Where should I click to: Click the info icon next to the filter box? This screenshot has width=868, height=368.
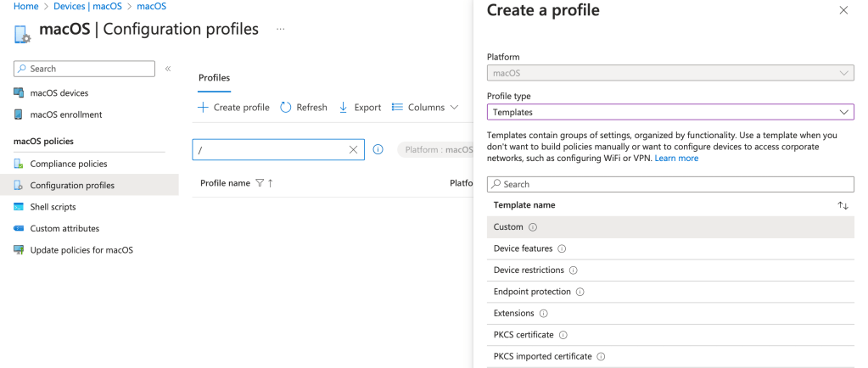click(378, 150)
